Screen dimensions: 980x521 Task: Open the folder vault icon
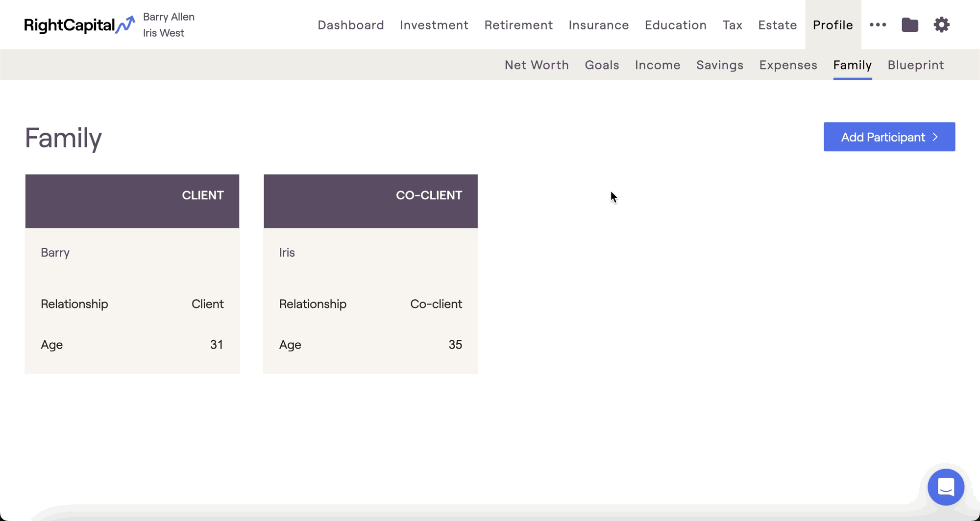909,25
